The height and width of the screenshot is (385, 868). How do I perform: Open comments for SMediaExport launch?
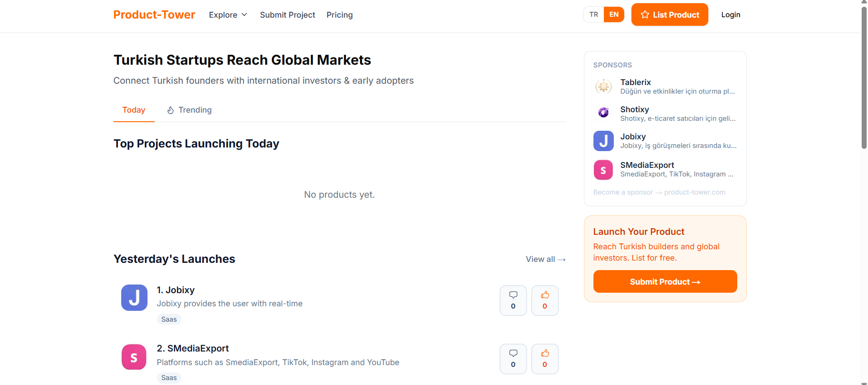[513, 359]
